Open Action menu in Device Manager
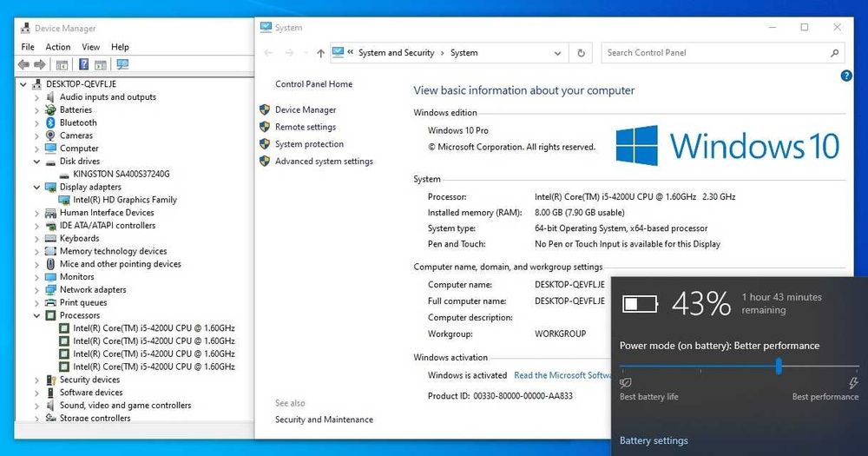This screenshot has width=868, height=456. click(x=58, y=47)
